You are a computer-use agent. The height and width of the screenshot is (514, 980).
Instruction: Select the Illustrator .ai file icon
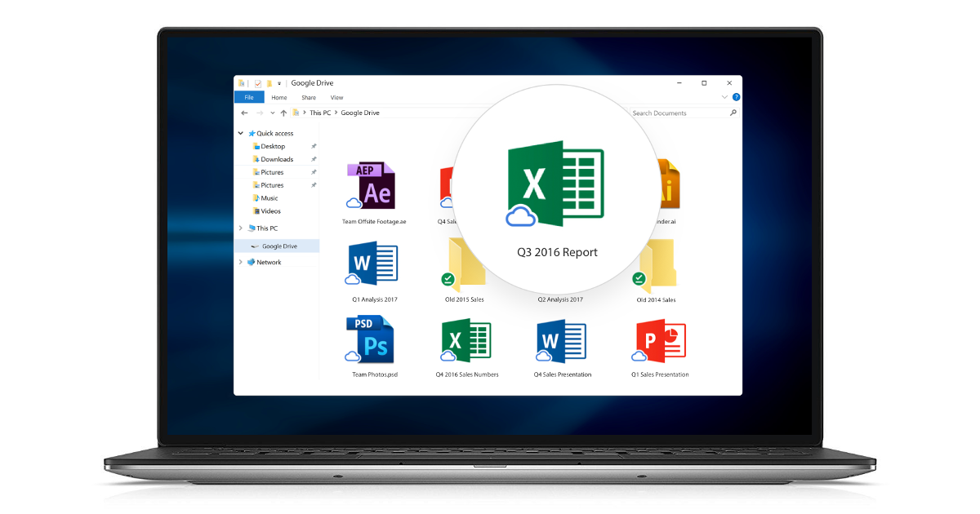coord(668,184)
